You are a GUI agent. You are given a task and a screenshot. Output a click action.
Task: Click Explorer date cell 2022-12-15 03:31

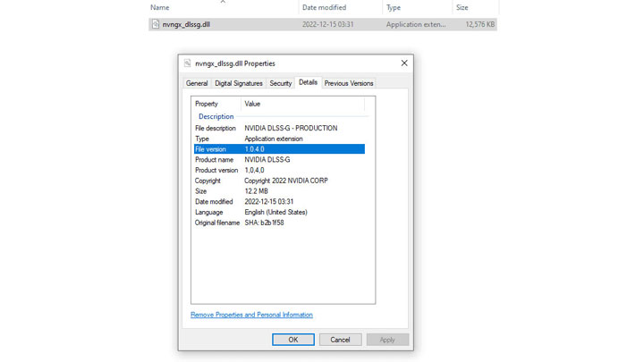(327, 24)
